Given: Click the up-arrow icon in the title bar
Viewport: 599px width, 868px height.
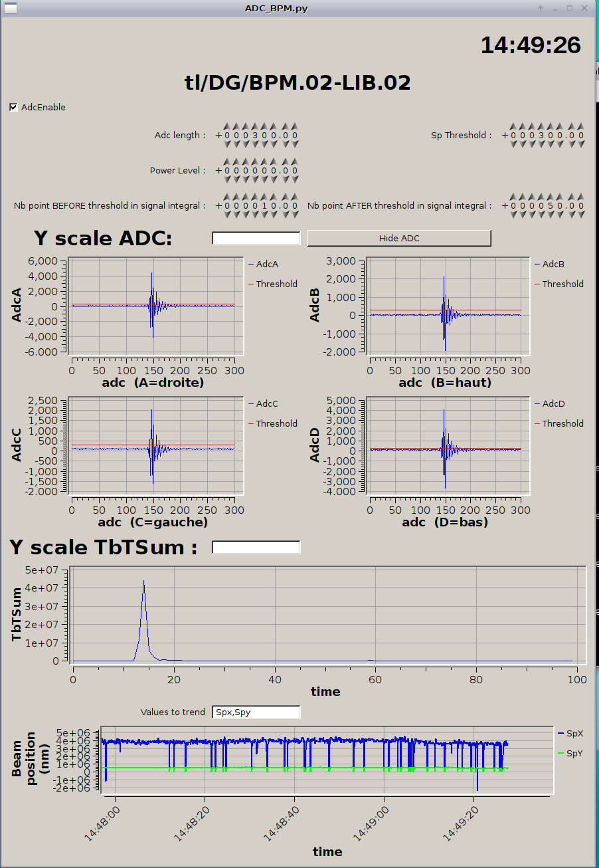Looking at the screenshot, I should (541, 8).
